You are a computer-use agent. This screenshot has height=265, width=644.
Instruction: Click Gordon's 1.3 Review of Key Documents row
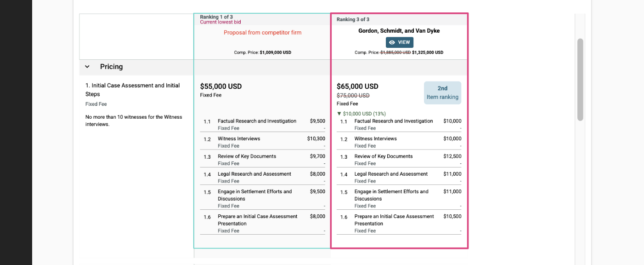click(x=399, y=160)
